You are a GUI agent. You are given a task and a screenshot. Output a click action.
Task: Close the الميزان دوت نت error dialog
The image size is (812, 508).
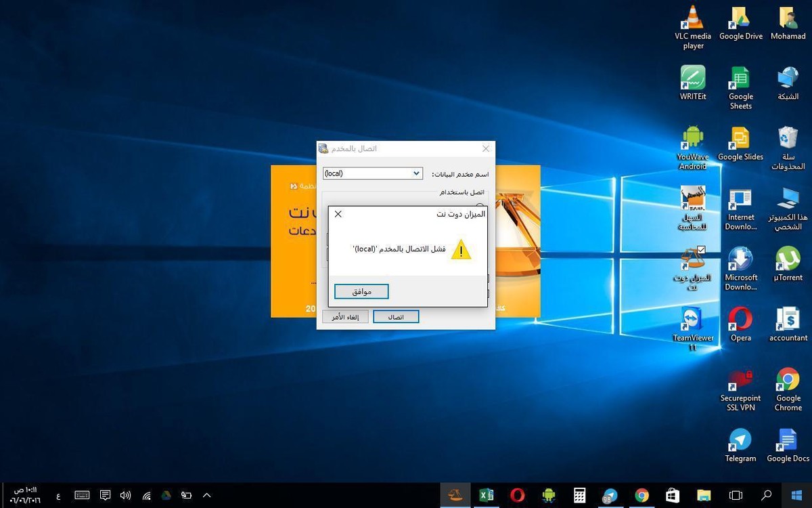click(x=338, y=214)
